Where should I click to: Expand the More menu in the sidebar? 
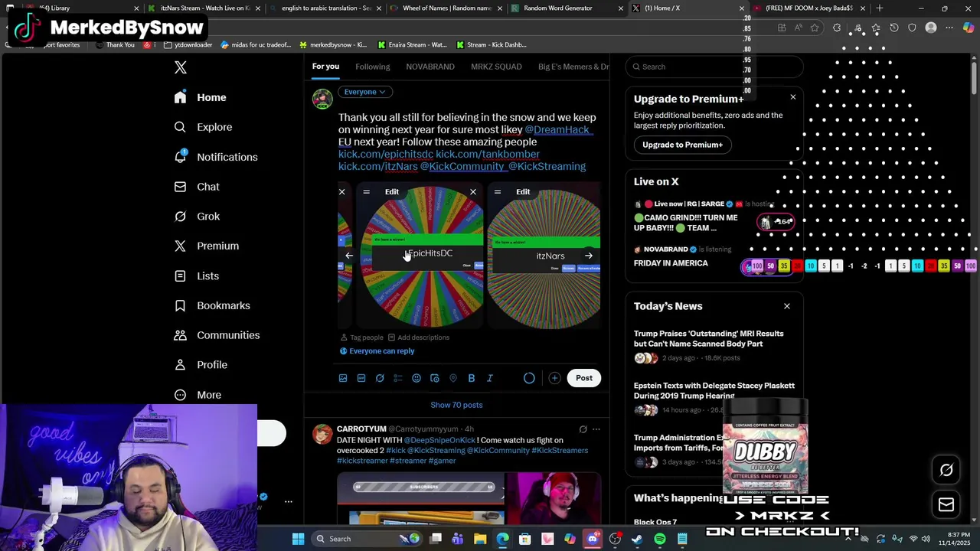click(x=198, y=395)
